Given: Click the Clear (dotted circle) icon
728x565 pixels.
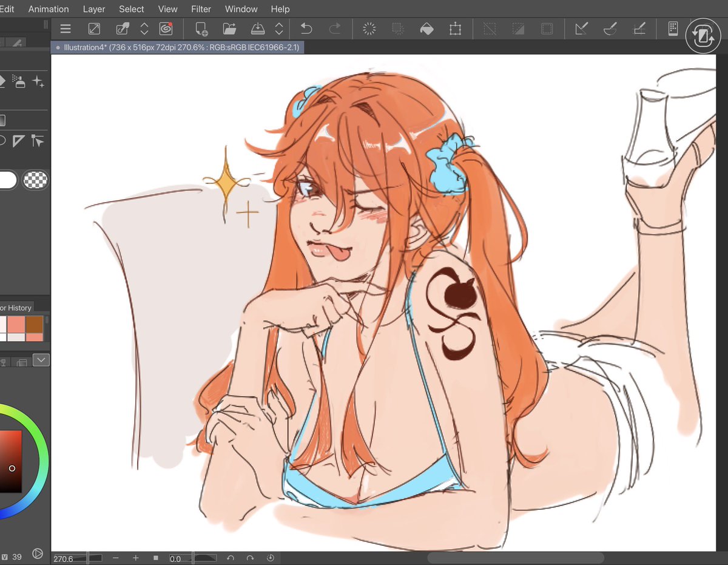Looking at the screenshot, I should [369, 29].
